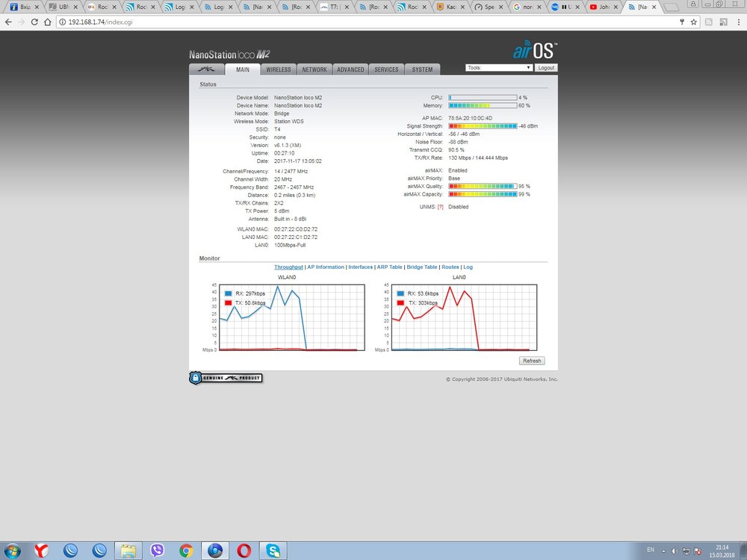
Task: Reload the page with browser refresh icon
Action: coord(35,22)
